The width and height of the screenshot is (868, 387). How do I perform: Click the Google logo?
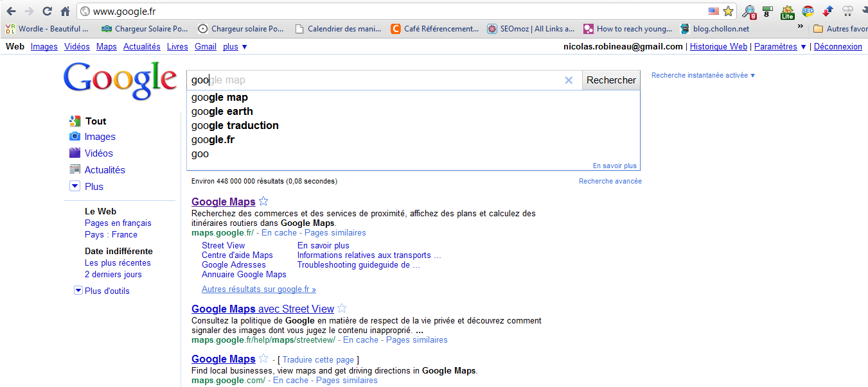point(120,82)
